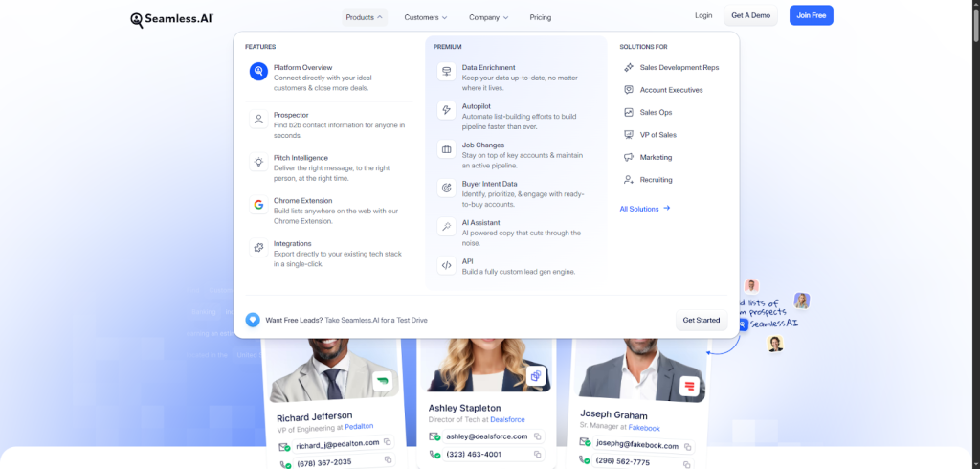Click the Platform Overview icon
The height and width of the screenshot is (469, 980).
258,72
